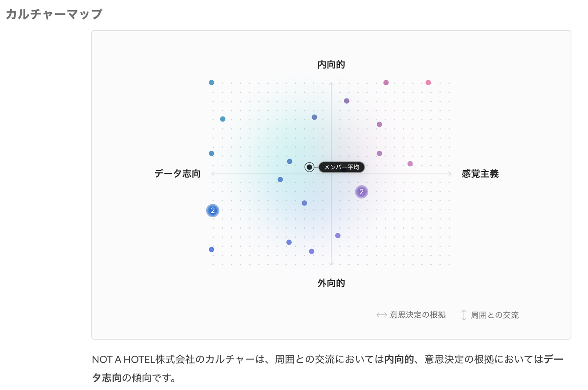Viewport: 588px width, 390px height.
Task: Select the blue dot in bottom-left corner
Action: 212,250
